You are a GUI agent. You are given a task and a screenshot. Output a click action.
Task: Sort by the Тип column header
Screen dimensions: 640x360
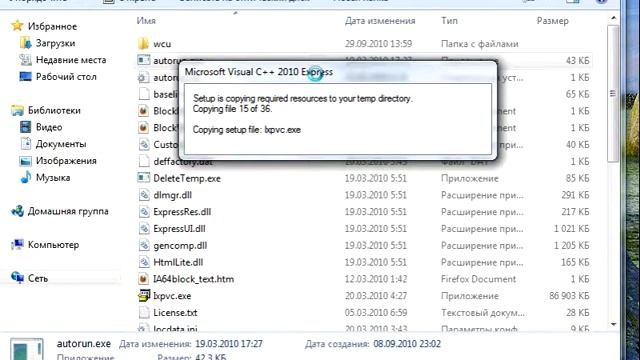(449, 20)
